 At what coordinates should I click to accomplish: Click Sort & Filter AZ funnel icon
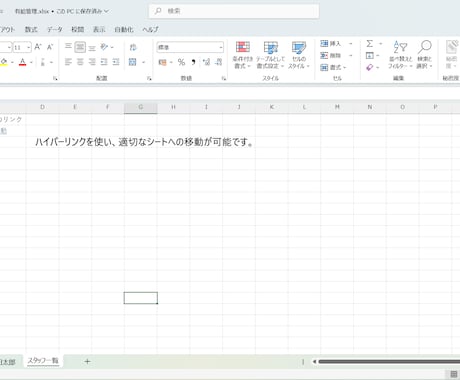[x=400, y=47]
